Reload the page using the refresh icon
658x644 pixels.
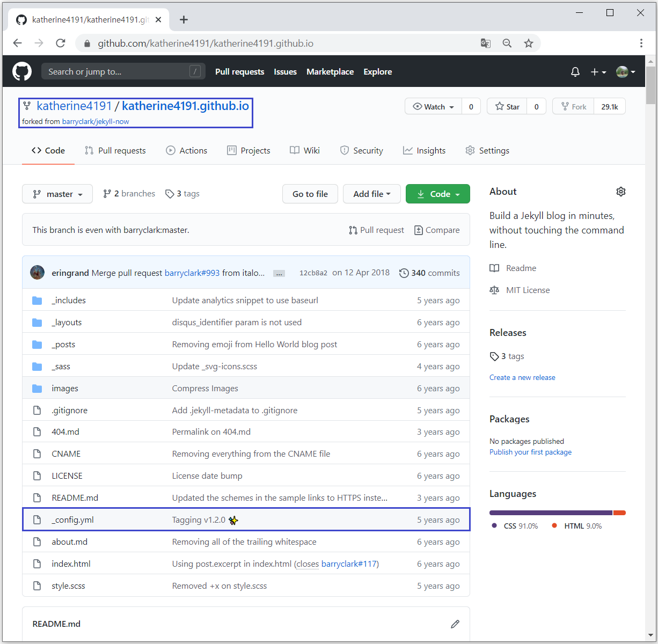[x=61, y=43]
